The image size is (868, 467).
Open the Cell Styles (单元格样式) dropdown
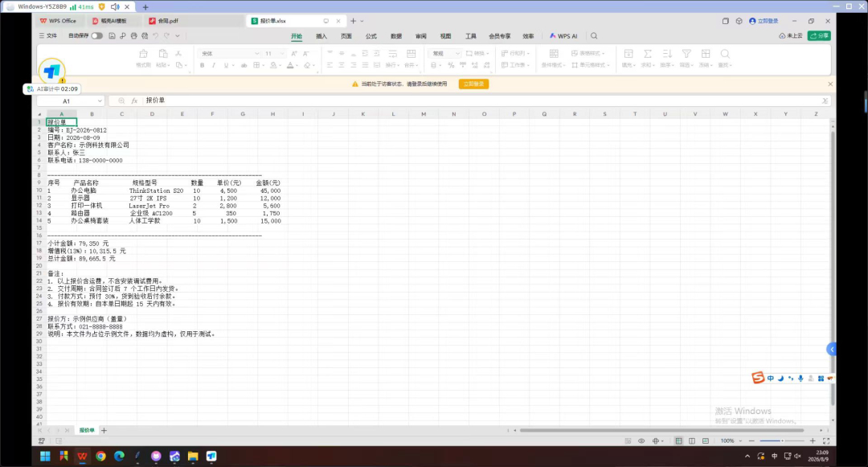(590, 65)
